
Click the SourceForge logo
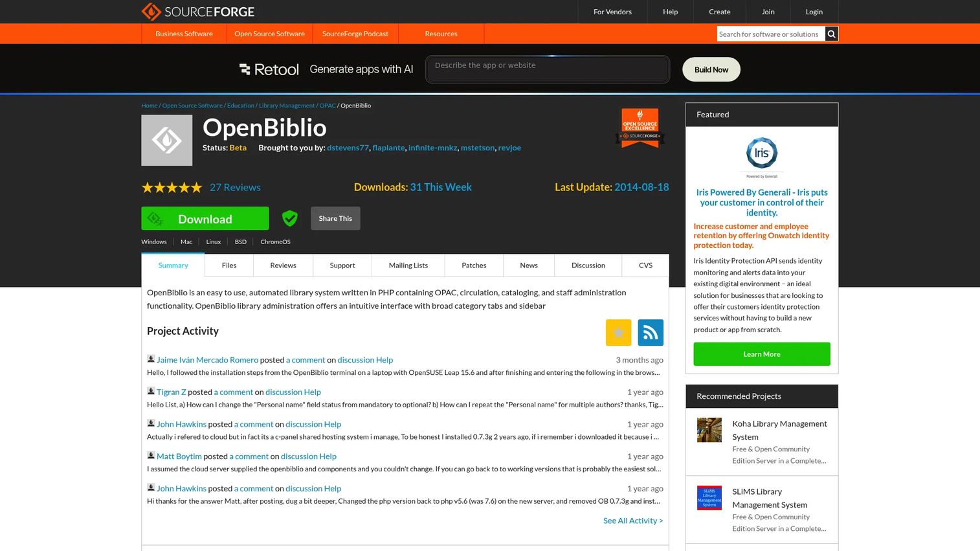(x=198, y=12)
